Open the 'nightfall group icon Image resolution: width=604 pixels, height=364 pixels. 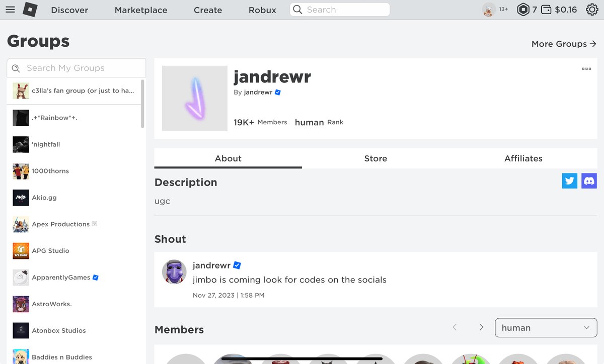tap(21, 144)
